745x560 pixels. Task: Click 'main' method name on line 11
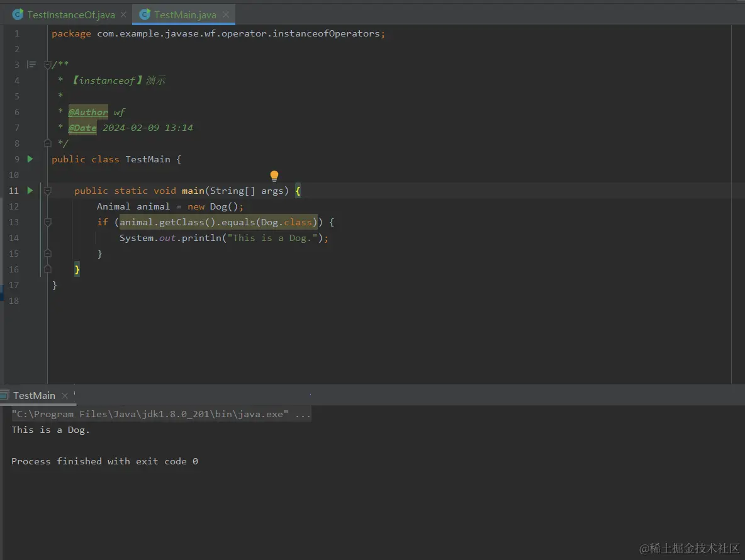coord(193,191)
